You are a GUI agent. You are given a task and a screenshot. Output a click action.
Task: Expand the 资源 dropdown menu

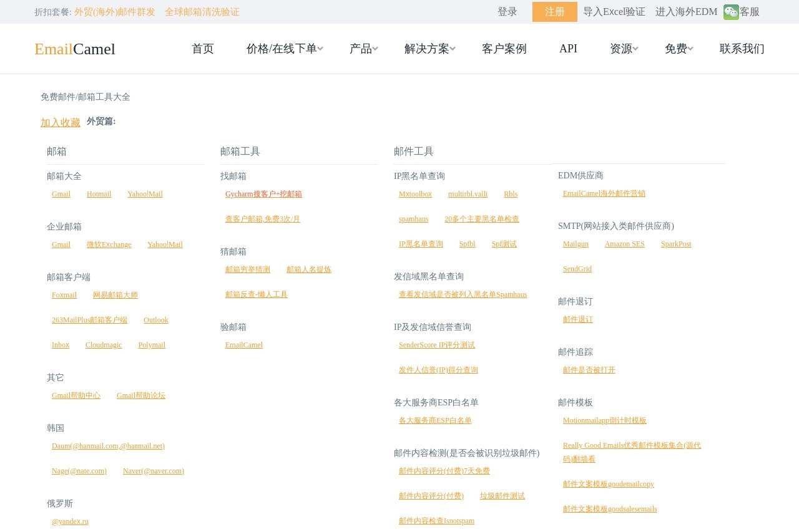624,49
